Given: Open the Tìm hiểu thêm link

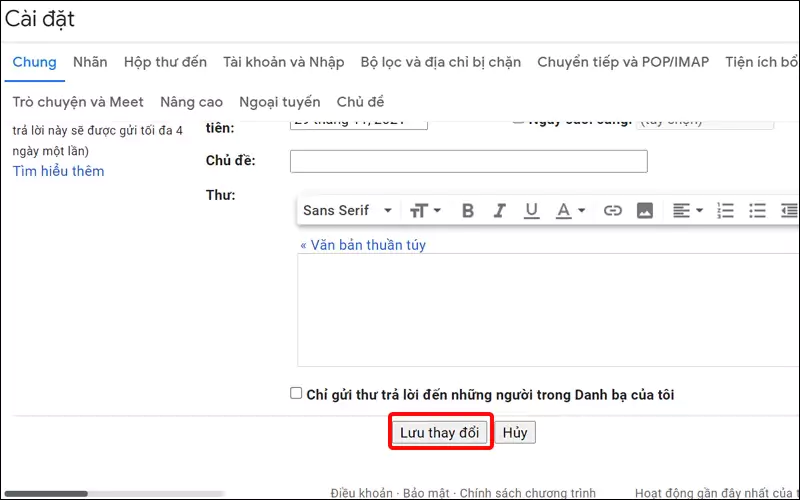Looking at the screenshot, I should (x=58, y=171).
